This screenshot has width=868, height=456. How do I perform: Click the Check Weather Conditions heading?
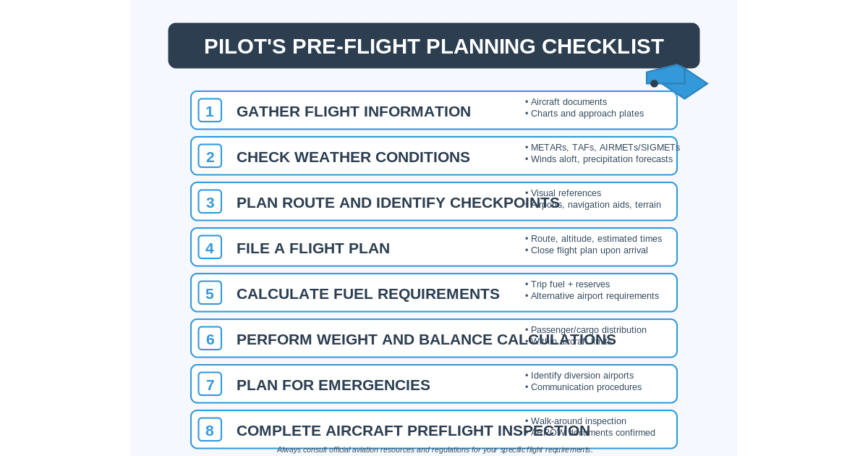click(353, 157)
